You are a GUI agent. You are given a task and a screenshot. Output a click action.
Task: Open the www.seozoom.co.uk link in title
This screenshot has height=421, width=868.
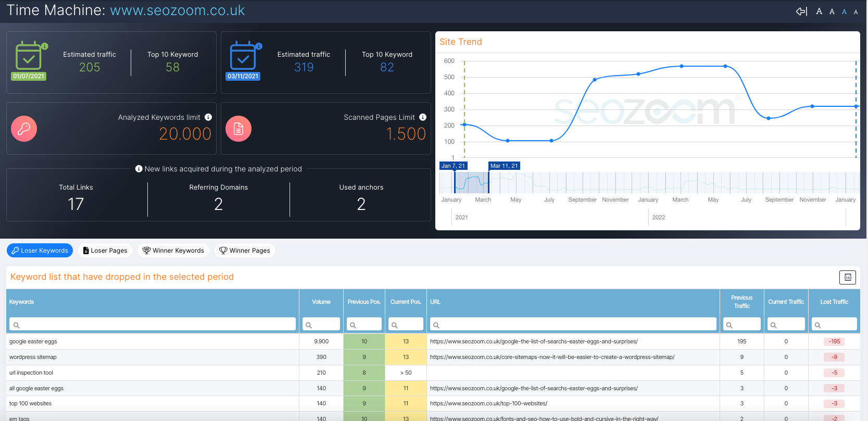pos(178,10)
